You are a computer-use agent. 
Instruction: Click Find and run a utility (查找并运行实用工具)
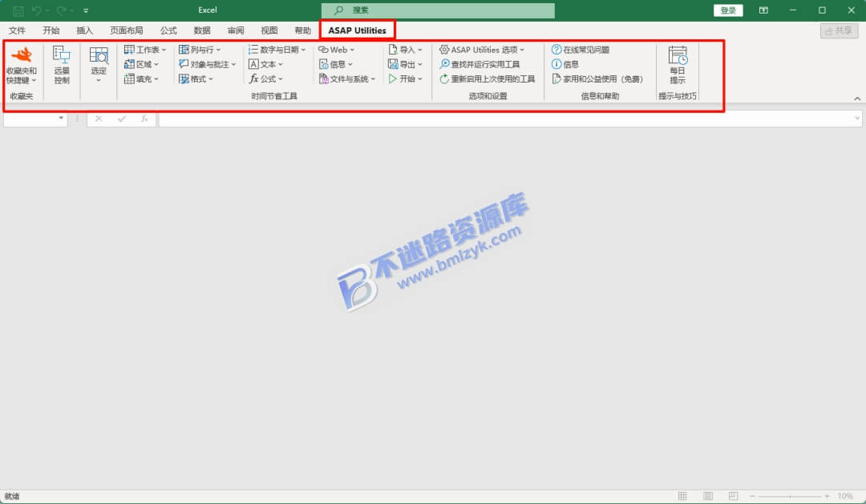tap(480, 64)
